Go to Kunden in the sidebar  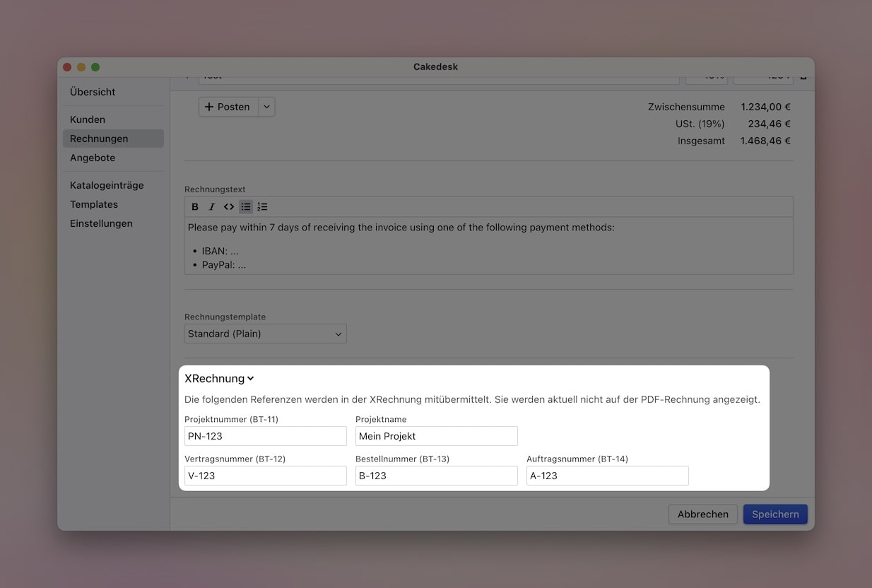pyautogui.click(x=88, y=119)
